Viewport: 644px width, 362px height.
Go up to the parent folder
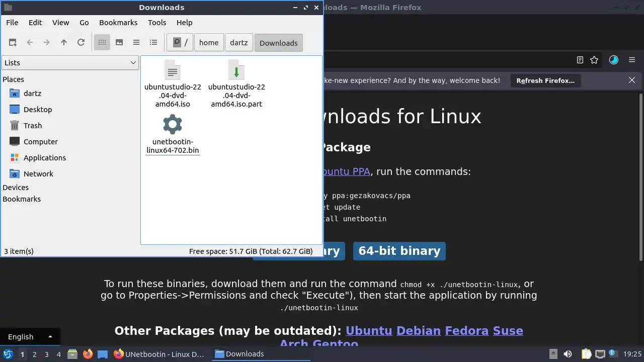coord(64,43)
